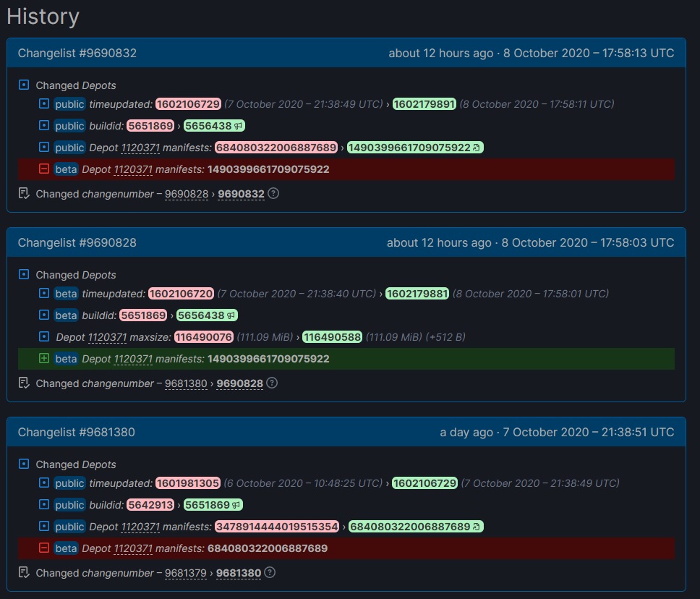Select the red manifest value 684080322006887689 in #9690832

pyautogui.click(x=276, y=148)
